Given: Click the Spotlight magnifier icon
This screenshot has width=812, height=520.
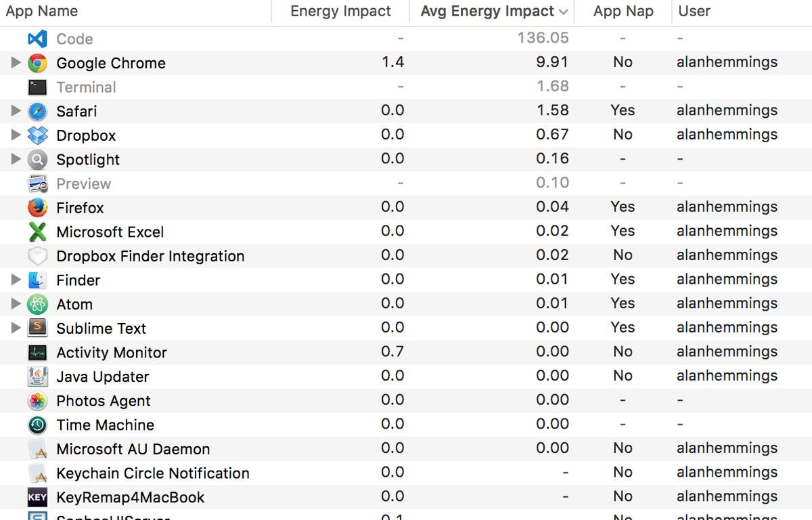Looking at the screenshot, I should (37, 160).
